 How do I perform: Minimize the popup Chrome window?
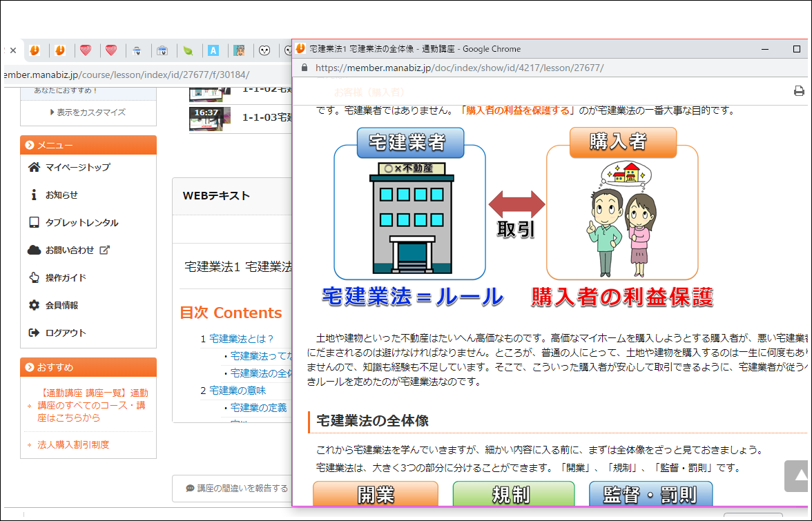pos(765,48)
